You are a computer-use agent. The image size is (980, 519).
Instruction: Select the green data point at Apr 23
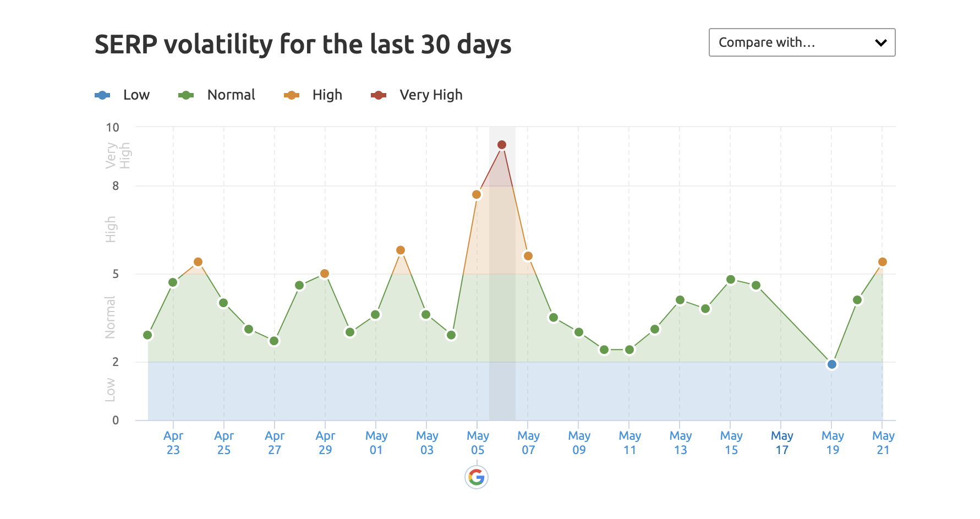click(x=173, y=282)
